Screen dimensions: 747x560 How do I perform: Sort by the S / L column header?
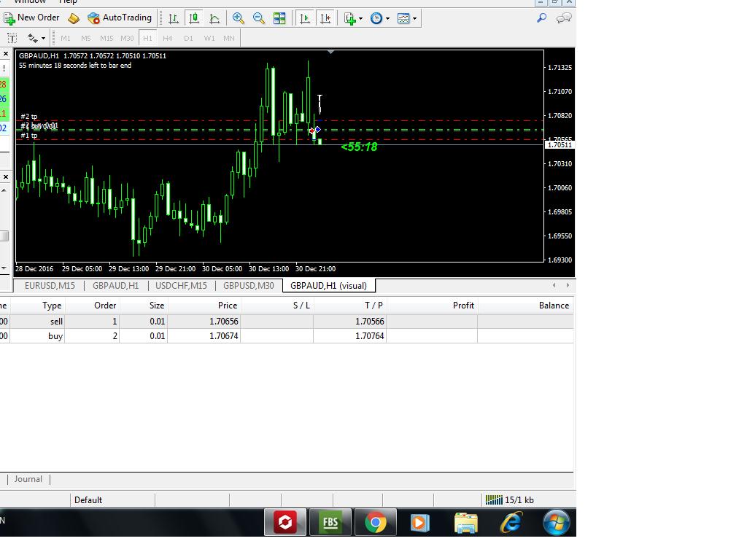click(301, 306)
